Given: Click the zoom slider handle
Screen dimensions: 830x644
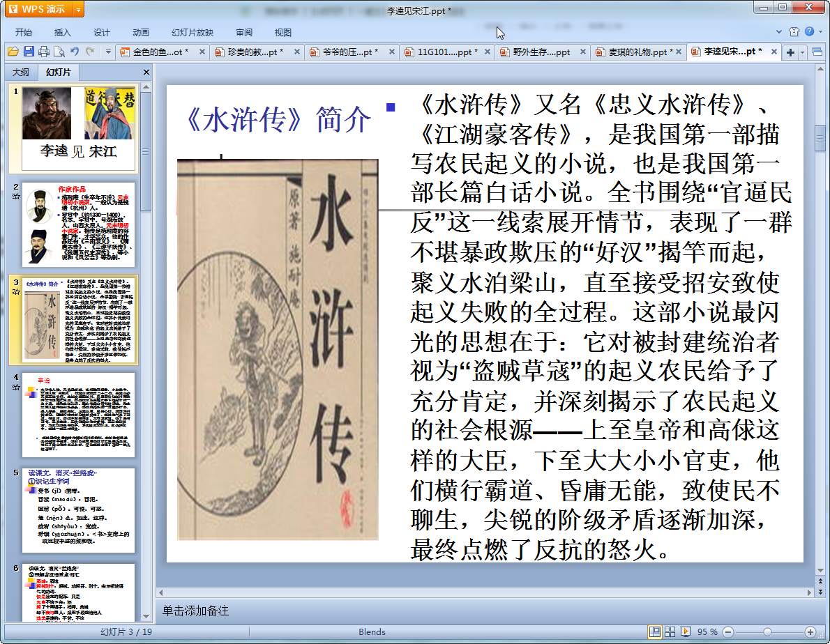Looking at the screenshot, I should (767, 632).
